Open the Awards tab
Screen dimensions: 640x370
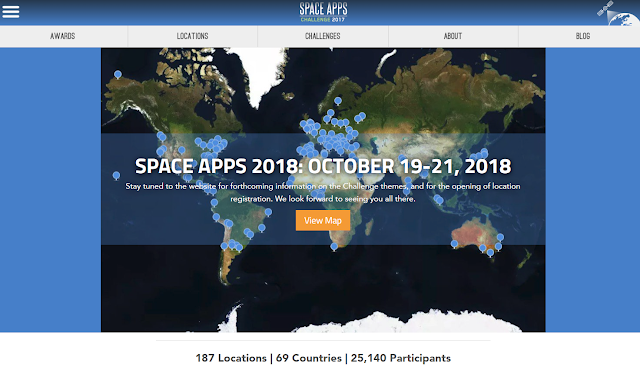click(x=62, y=36)
